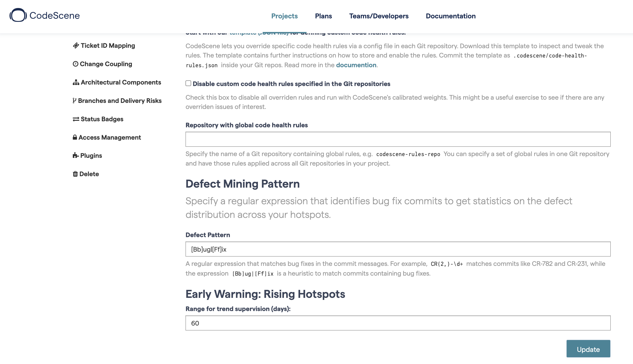This screenshot has height=364, width=633.
Task: Open the documentation link
Action: (x=356, y=65)
